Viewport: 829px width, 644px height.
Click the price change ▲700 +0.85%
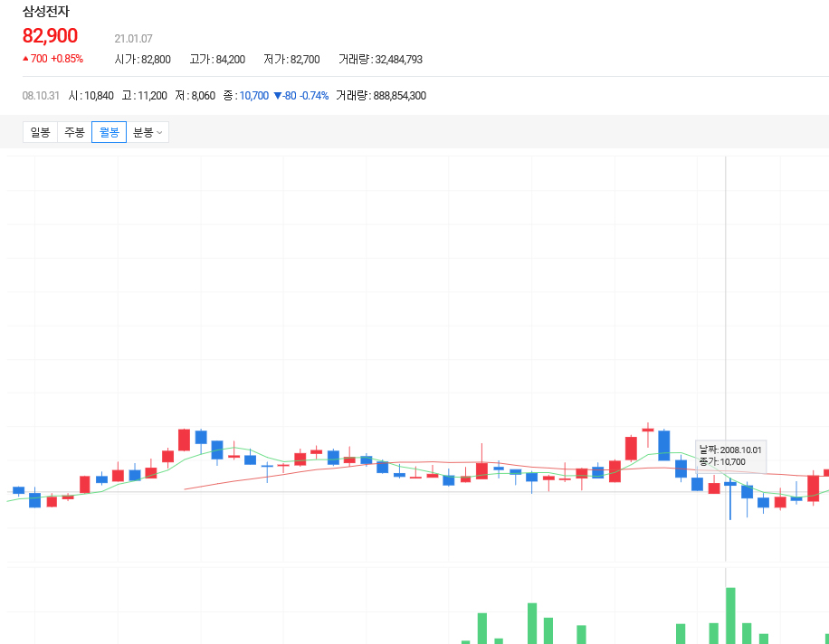[52, 59]
